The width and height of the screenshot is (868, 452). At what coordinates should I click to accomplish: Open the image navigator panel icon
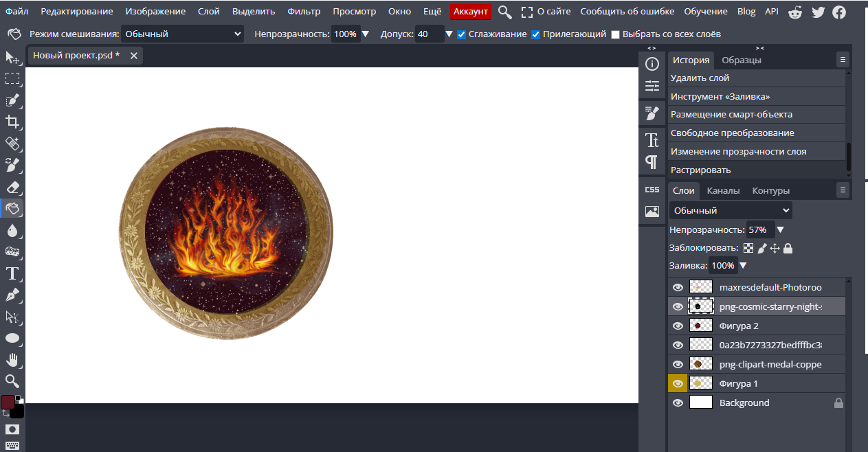(x=652, y=212)
